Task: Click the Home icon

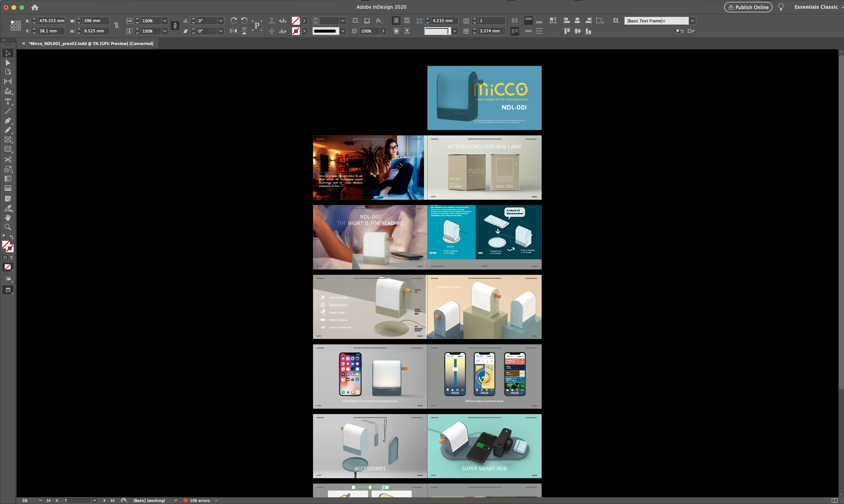Action: [x=35, y=7]
